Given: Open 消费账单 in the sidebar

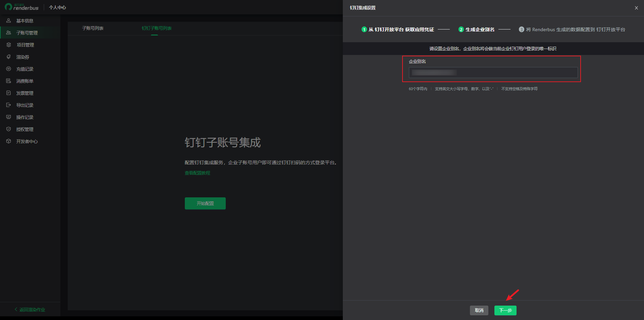Looking at the screenshot, I should tap(30, 81).
